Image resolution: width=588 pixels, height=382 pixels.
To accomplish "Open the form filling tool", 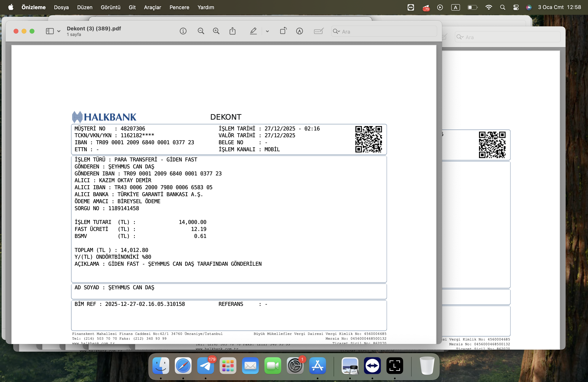I will (319, 31).
